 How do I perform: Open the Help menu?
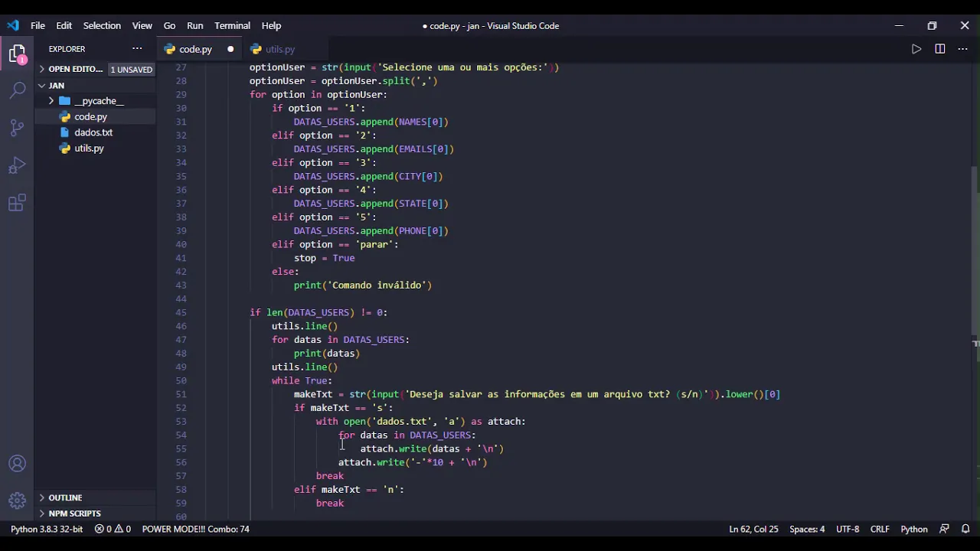click(x=271, y=25)
